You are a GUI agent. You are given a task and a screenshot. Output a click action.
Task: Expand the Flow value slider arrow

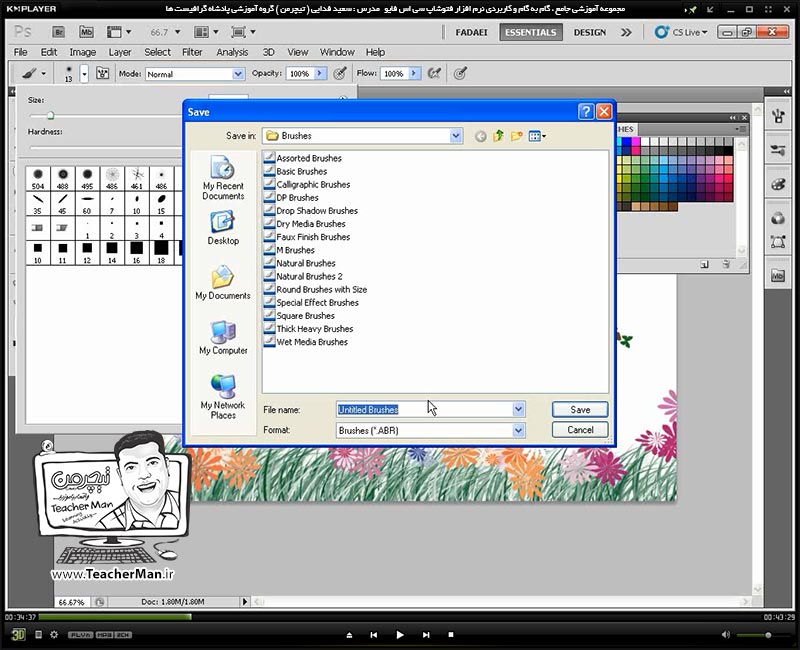(414, 73)
